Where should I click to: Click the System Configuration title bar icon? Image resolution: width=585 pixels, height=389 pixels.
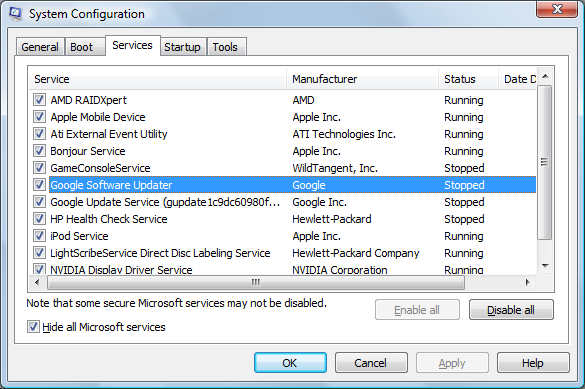(x=16, y=13)
